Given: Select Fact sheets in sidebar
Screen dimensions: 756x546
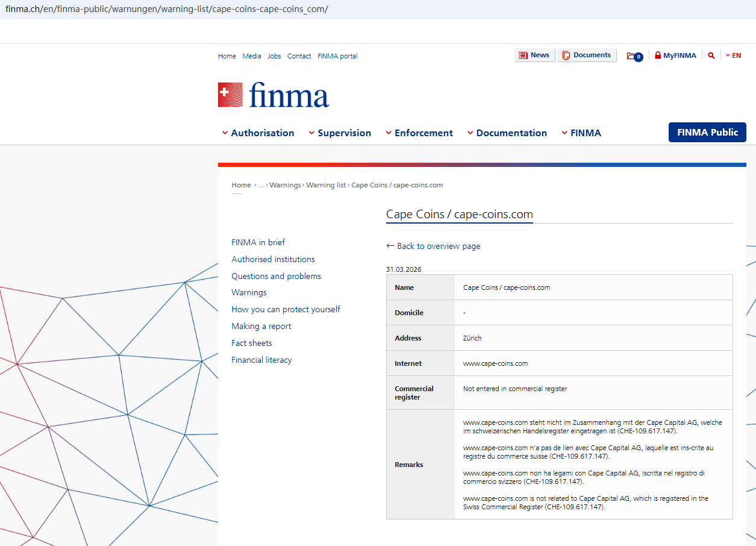Looking at the screenshot, I should click(x=252, y=343).
